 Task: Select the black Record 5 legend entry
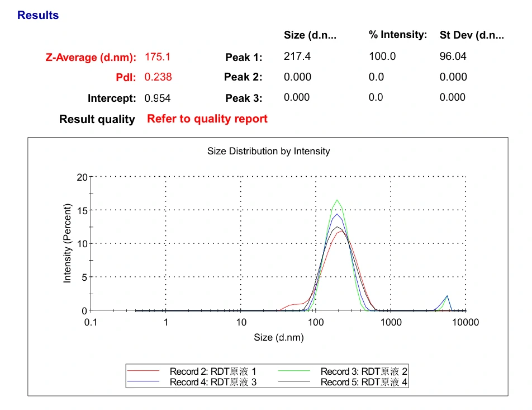point(364,382)
